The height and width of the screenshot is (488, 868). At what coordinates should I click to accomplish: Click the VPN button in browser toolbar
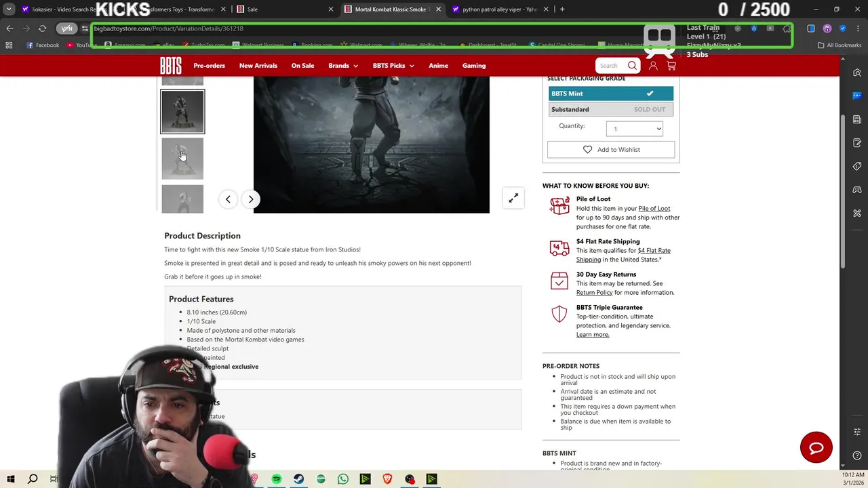[x=66, y=28]
